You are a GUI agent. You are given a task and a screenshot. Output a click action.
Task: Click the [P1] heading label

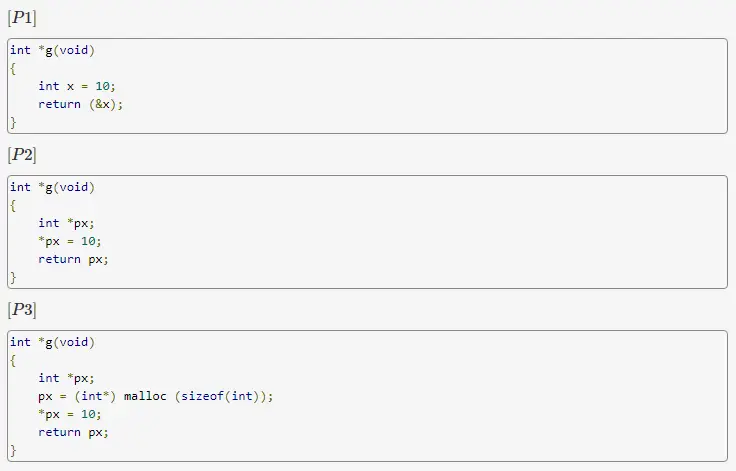[22, 18]
